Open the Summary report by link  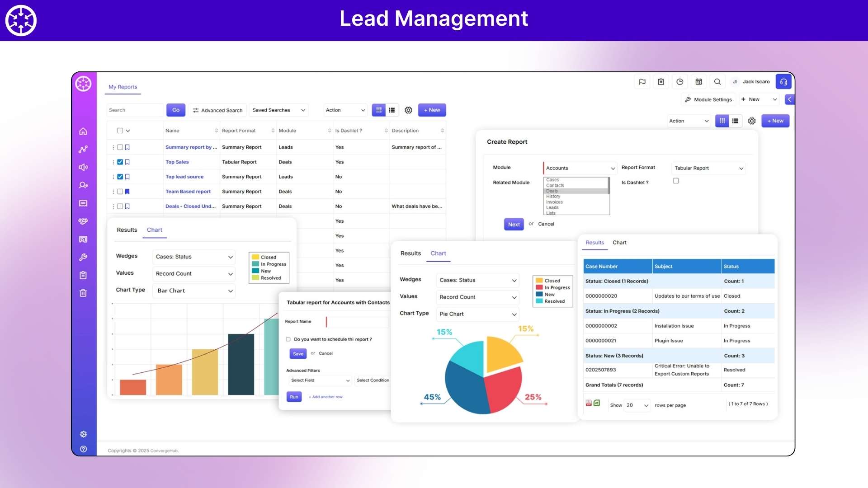pyautogui.click(x=191, y=147)
